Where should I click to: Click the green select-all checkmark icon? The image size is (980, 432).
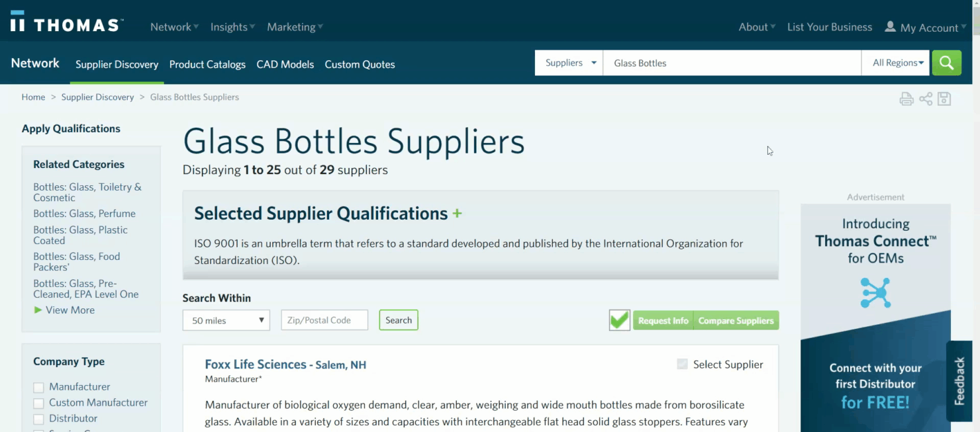pyautogui.click(x=619, y=320)
